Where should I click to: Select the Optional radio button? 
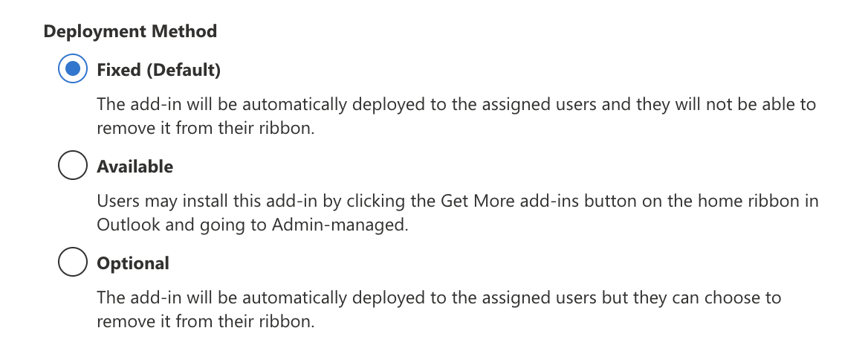(x=73, y=263)
